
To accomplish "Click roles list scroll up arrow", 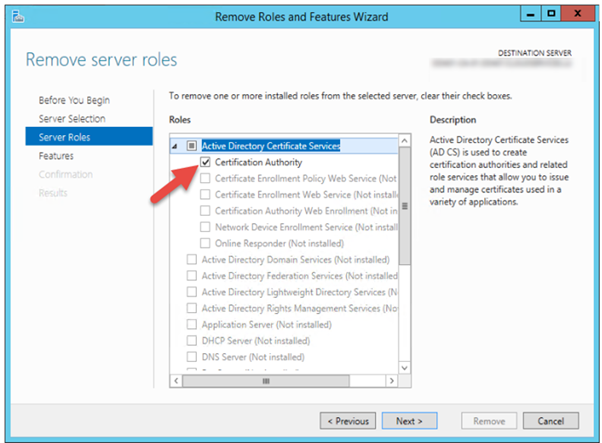I will 404,141.
